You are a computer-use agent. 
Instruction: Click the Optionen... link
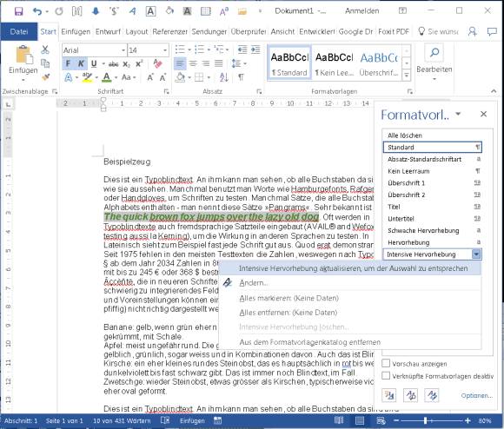477,396
